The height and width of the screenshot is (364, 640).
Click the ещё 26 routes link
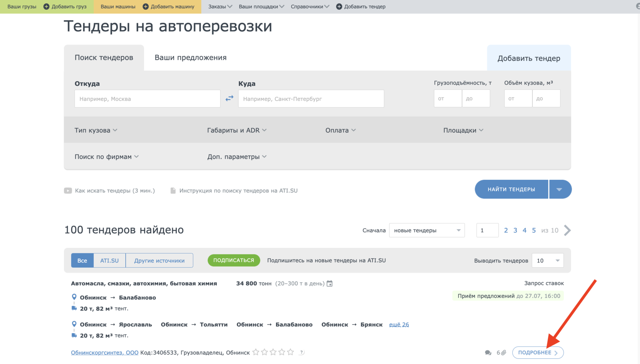click(399, 324)
